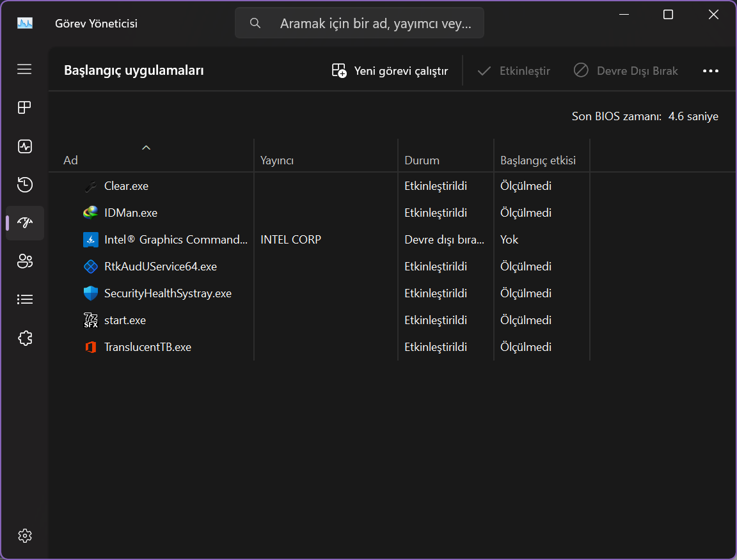Image resolution: width=737 pixels, height=560 pixels.
Task: Click the Devre Dışı Bırak button
Action: point(626,70)
